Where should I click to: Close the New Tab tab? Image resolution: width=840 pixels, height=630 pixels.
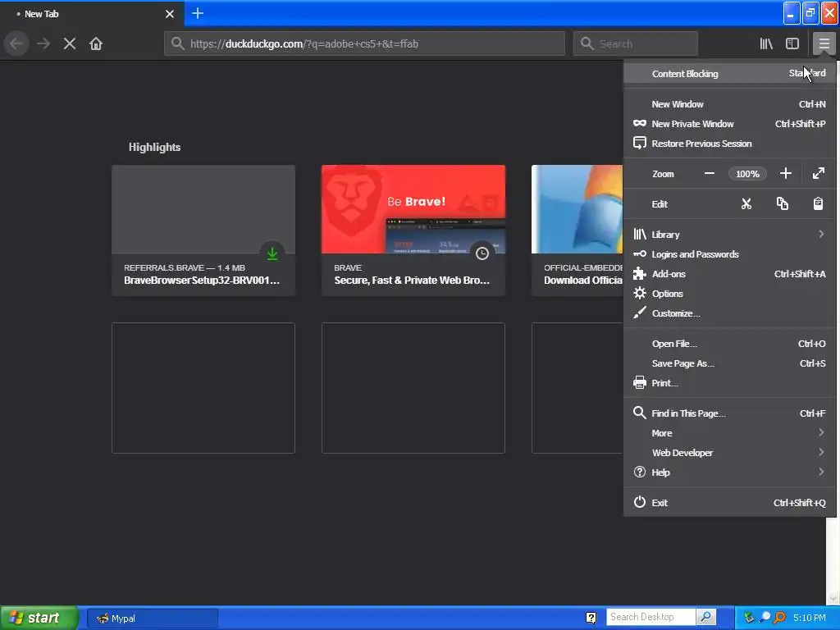(170, 14)
